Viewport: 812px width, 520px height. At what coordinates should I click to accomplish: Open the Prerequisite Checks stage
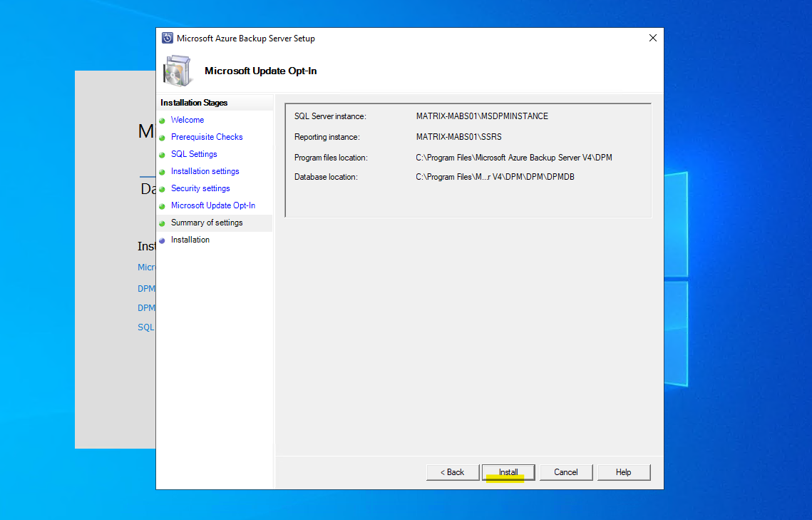207,137
